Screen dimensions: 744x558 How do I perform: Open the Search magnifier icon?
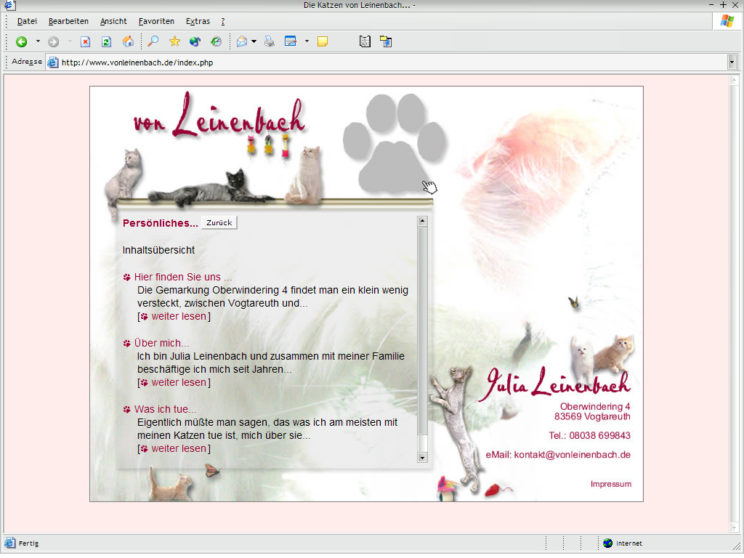coord(153,41)
